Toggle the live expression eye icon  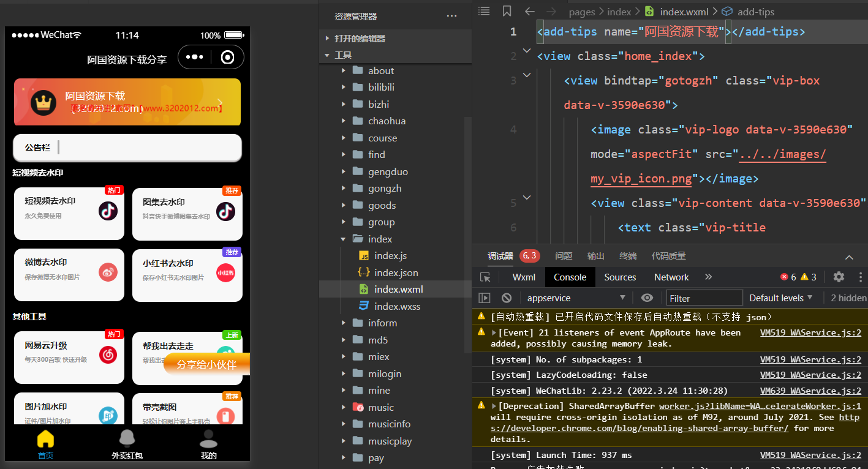click(x=647, y=298)
